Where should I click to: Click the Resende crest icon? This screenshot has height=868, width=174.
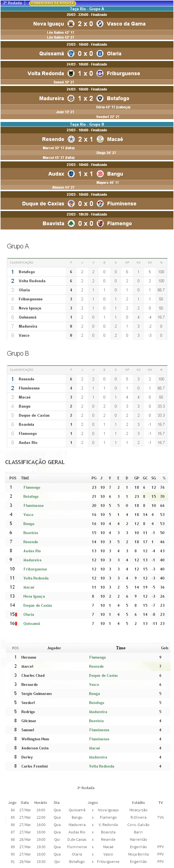point(71,139)
